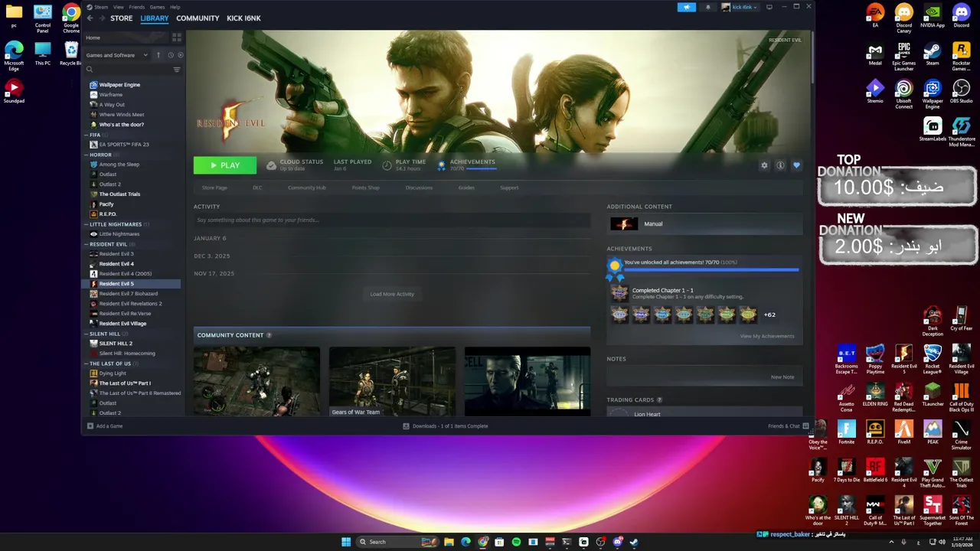Screen dimensions: 980x551
Task: Create a New Note
Action: [782, 377]
